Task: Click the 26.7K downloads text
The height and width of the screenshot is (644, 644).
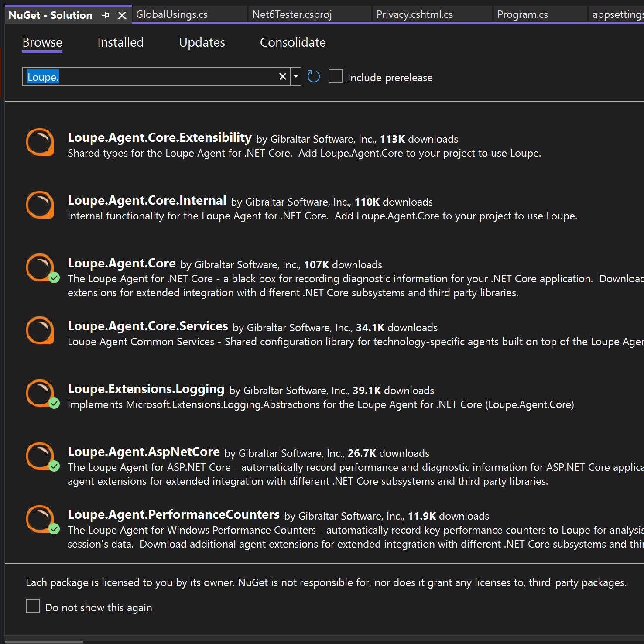Action: click(388, 453)
